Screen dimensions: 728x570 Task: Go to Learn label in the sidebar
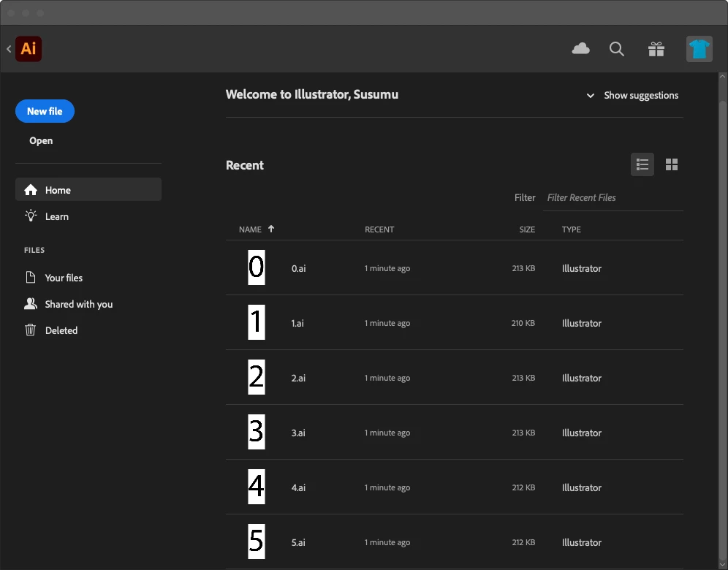[x=56, y=216]
